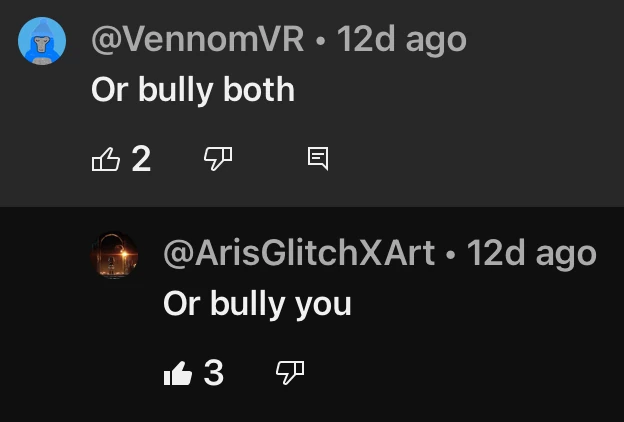This screenshot has width=624, height=422.
Task: Click the word "both" in VennomVR's comment
Action: click(259, 89)
